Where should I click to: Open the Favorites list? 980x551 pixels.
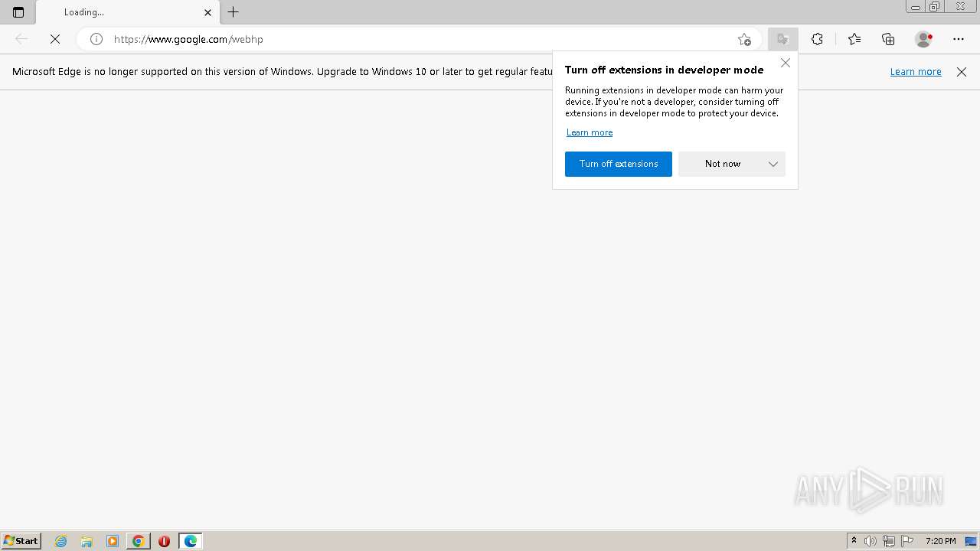point(854,39)
